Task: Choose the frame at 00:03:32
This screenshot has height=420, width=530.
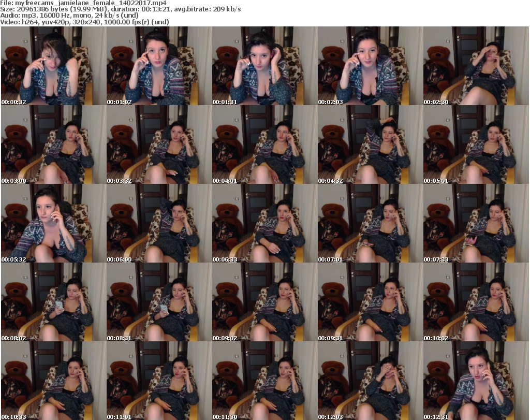Action: tap(159, 144)
